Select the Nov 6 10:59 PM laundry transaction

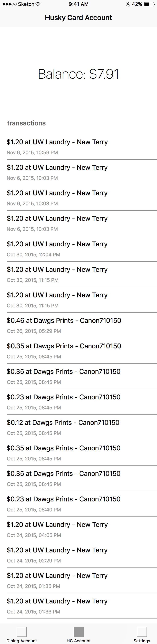click(x=78, y=147)
